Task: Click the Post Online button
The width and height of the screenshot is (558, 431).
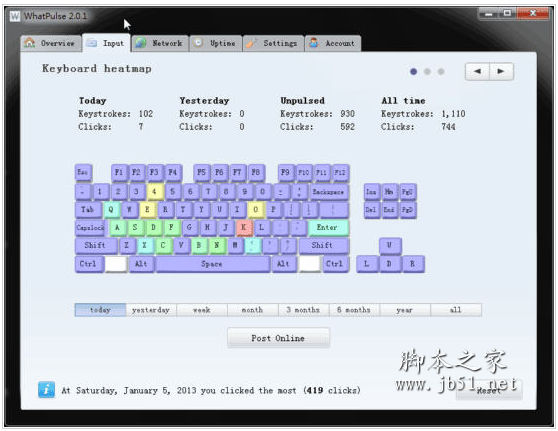Action: (x=278, y=338)
